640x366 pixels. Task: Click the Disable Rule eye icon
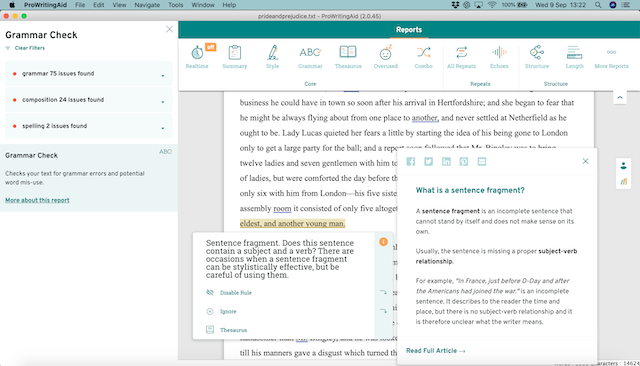click(x=210, y=293)
